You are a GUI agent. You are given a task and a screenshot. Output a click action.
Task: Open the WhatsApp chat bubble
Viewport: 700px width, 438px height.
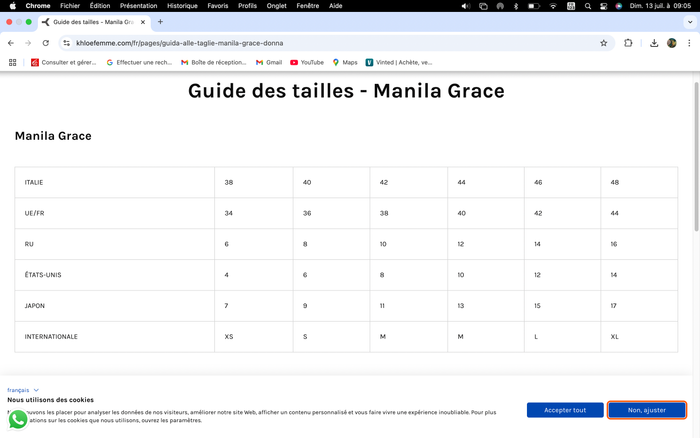(x=18, y=419)
